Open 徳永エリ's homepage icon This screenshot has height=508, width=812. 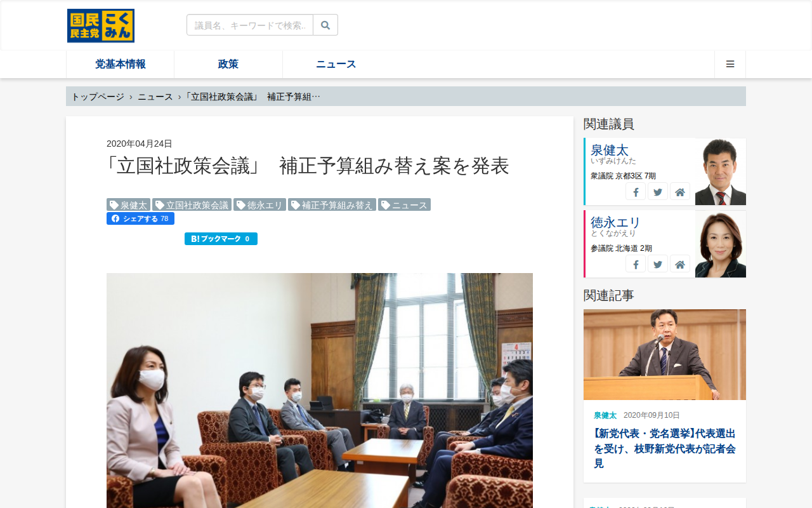[680, 264]
